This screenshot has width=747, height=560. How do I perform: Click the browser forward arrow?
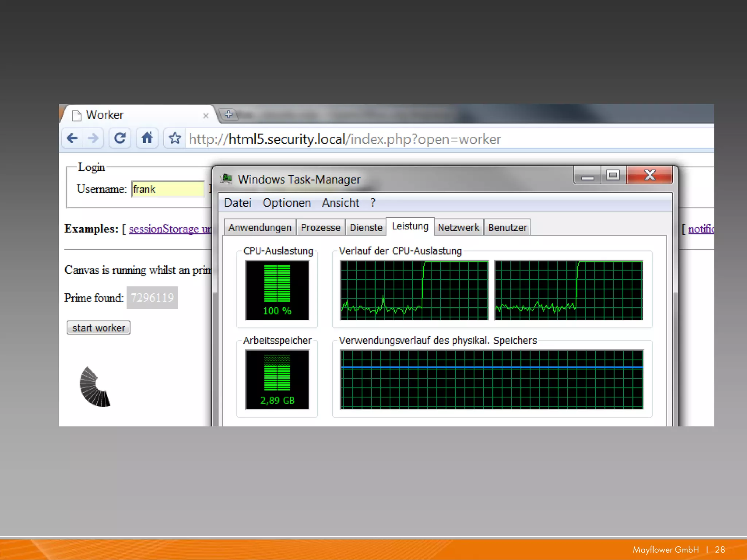click(93, 138)
